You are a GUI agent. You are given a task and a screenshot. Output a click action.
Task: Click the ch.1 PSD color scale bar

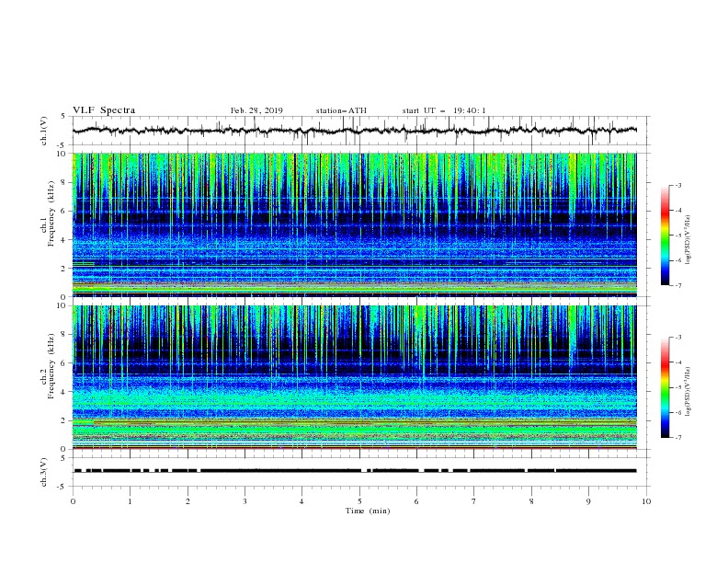[665, 236]
